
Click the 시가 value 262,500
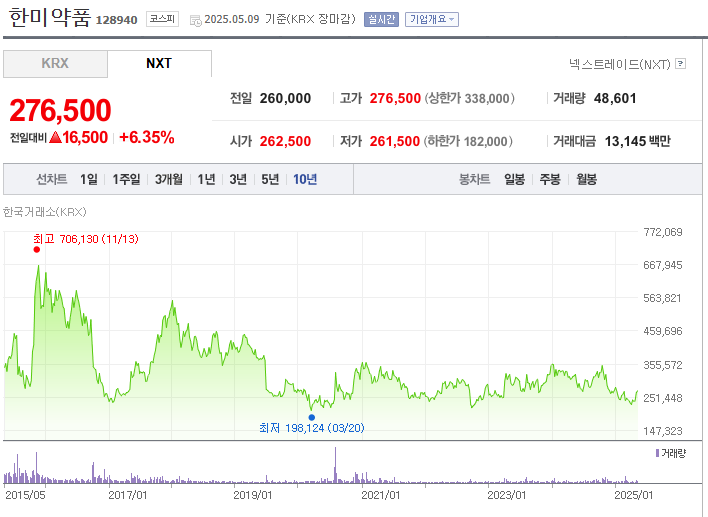[285, 141]
